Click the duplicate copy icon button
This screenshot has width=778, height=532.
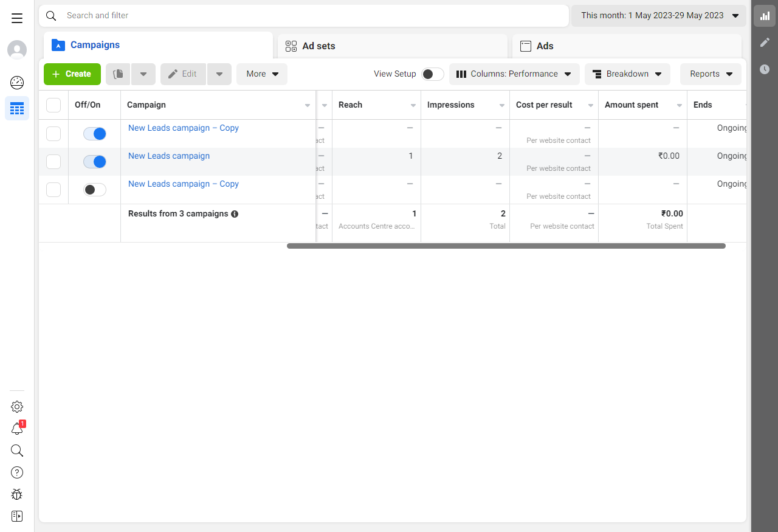click(x=119, y=74)
